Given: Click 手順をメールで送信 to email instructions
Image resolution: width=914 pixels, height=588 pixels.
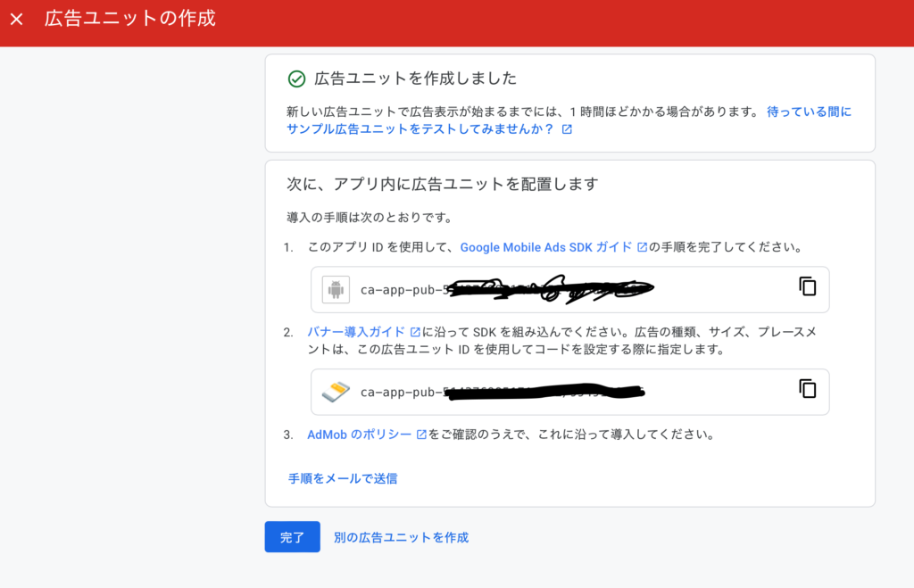Looking at the screenshot, I should tap(343, 478).
